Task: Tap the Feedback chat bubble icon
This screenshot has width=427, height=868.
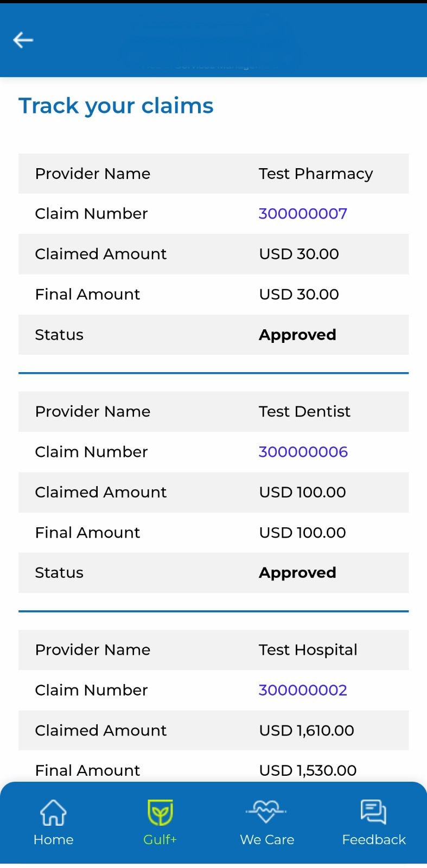Action: [x=373, y=812]
